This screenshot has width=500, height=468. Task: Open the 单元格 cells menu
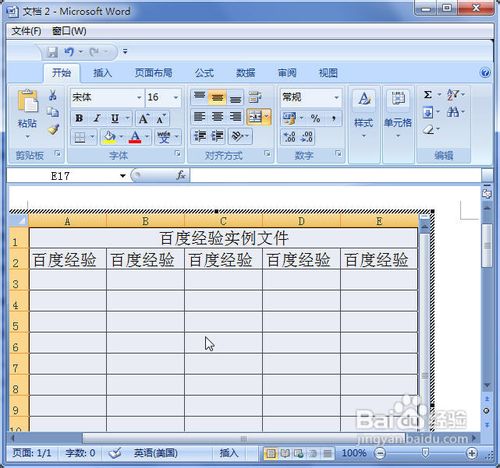coord(398,114)
